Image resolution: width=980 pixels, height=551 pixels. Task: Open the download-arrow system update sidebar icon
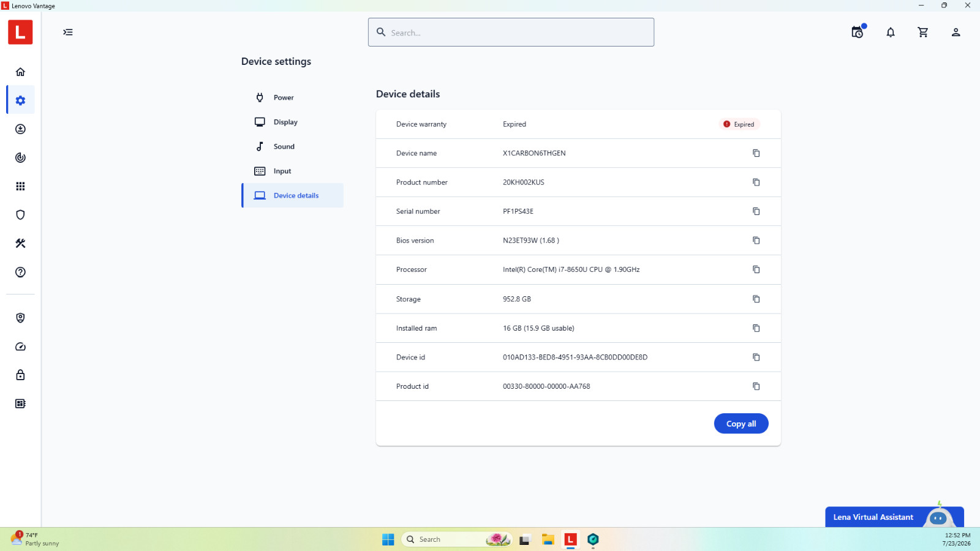(20, 129)
